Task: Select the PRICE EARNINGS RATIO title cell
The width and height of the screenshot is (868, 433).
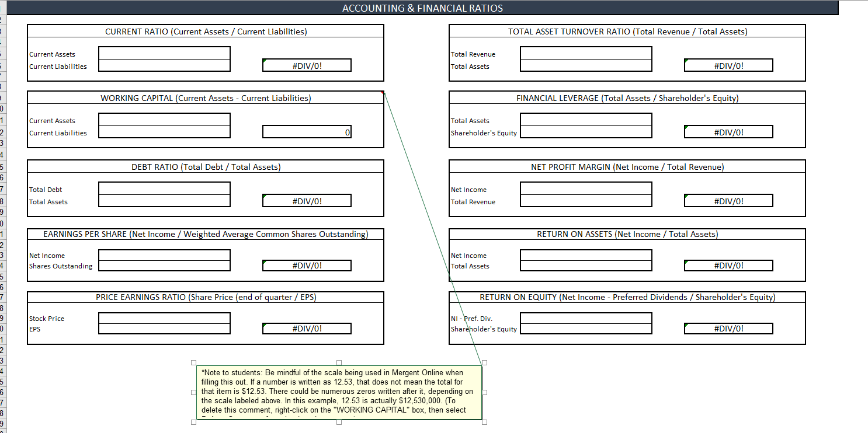Action: click(206, 297)
